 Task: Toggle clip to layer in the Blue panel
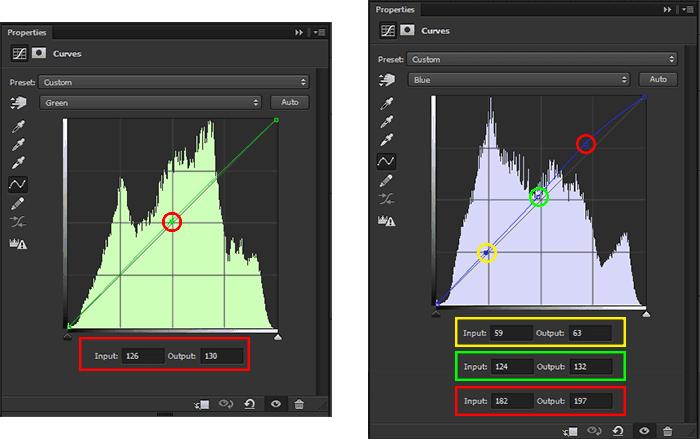click(x=570, y=430)
